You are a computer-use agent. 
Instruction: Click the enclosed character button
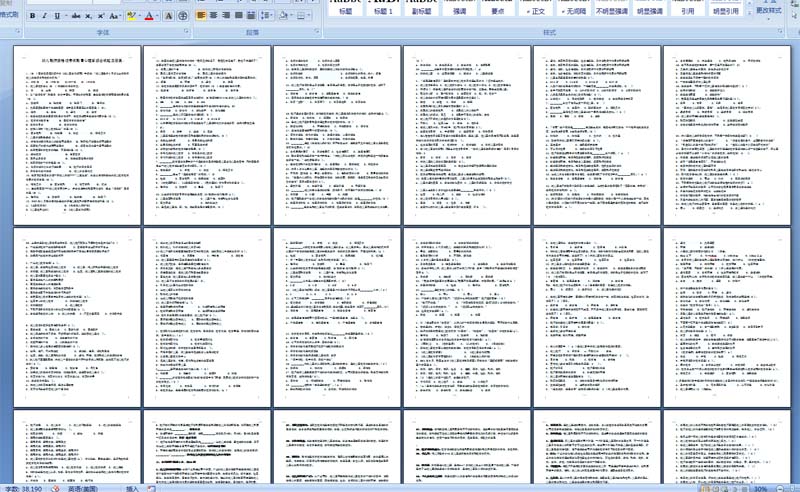(x=183, y=16)
